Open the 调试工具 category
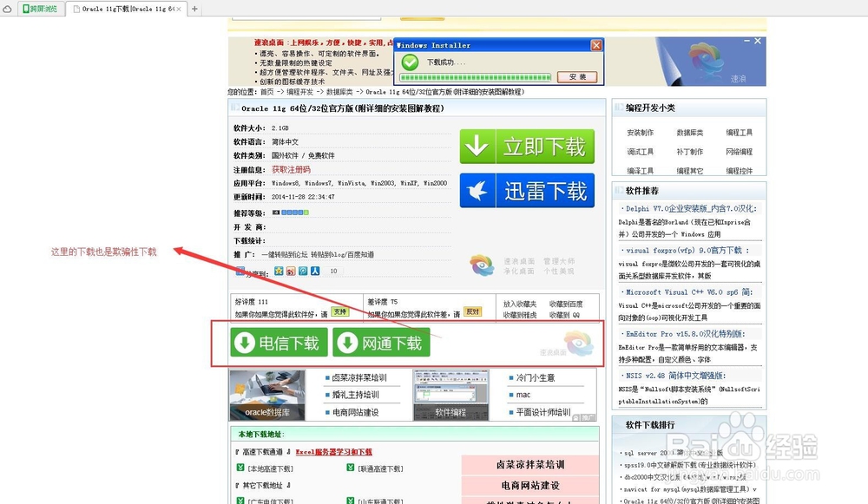 (x=640, y=152)
